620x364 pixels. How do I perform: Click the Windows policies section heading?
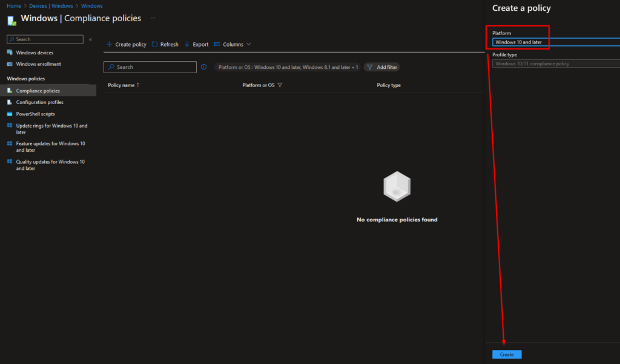(x=25, y=79)
